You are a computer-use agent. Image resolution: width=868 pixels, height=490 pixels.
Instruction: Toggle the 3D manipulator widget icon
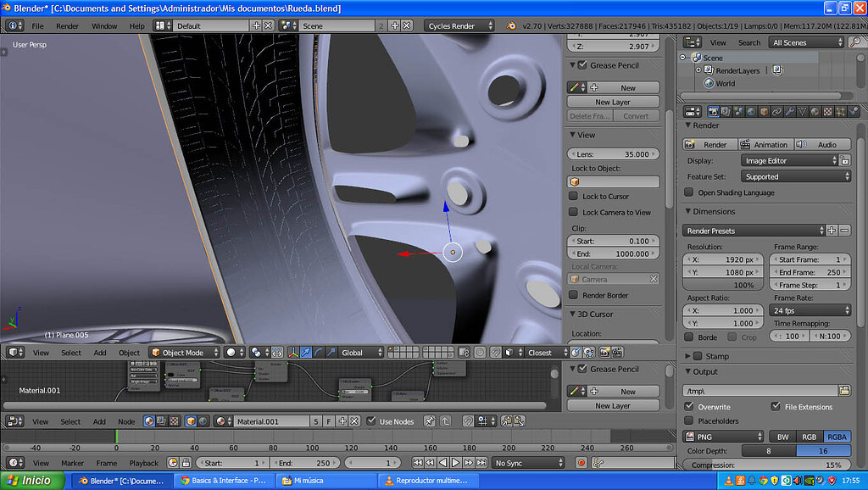click(292, 352)
